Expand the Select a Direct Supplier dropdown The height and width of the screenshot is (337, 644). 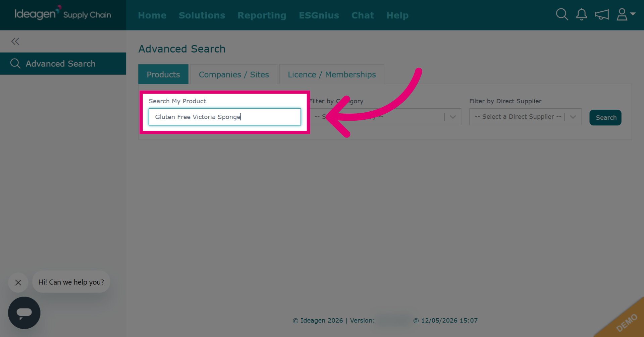[x=525, y=117]
